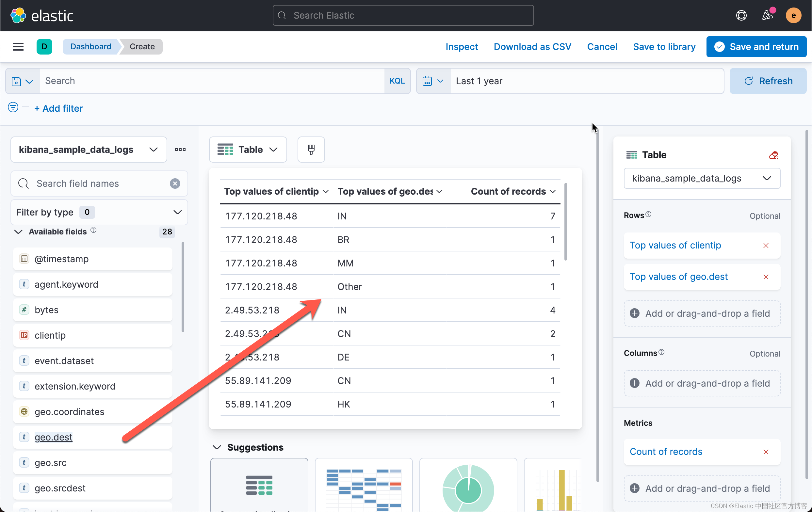
Task: Clear the field names search box
Action: pyautogui.click(x=175, y=184)
